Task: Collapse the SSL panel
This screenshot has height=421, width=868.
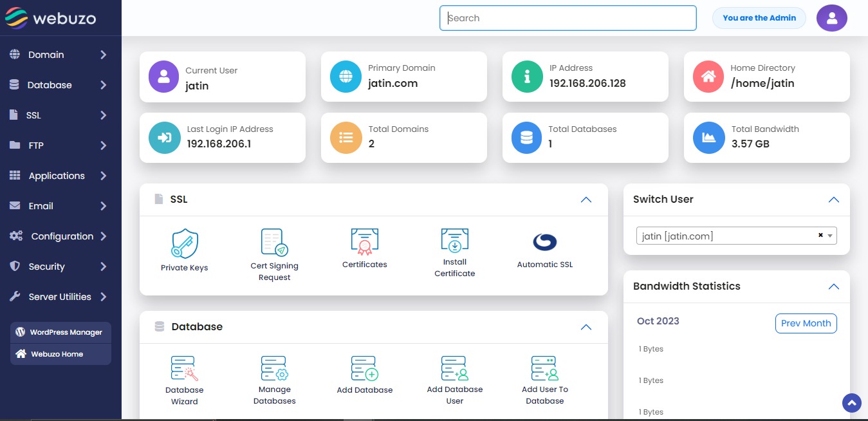Action: coord(586,200)
